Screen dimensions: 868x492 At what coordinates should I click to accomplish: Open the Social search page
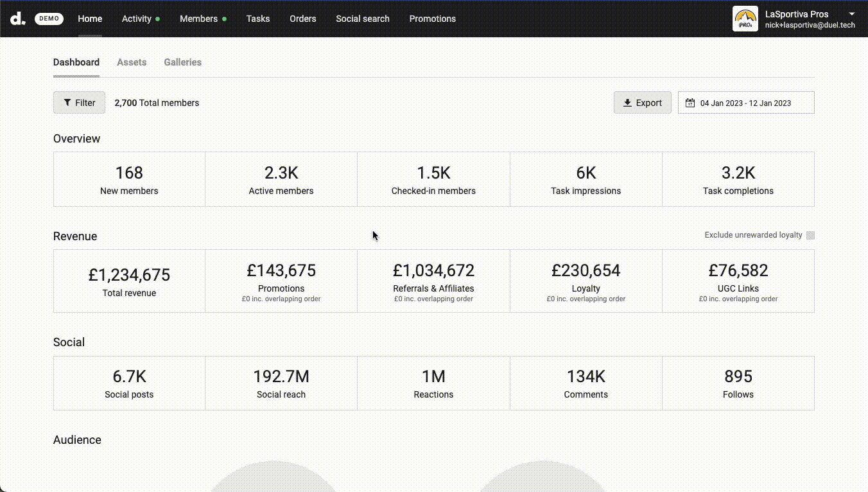coord(363,19)
